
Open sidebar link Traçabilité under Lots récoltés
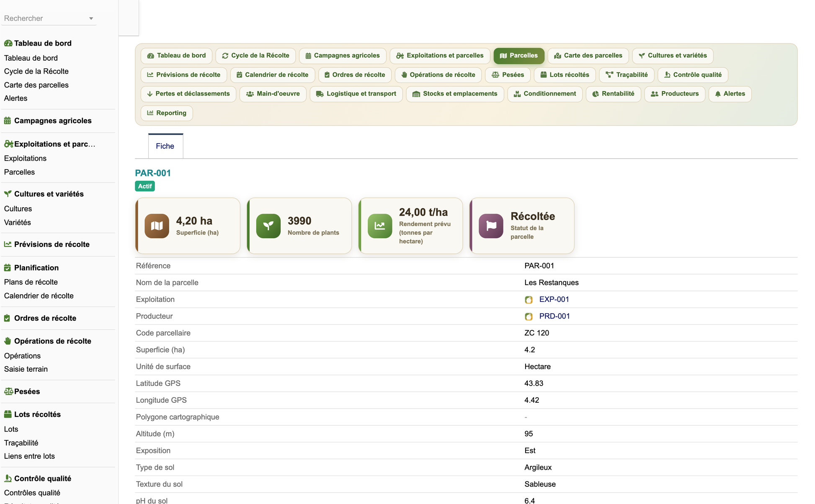pyautogui.click(x=21, y=443)
